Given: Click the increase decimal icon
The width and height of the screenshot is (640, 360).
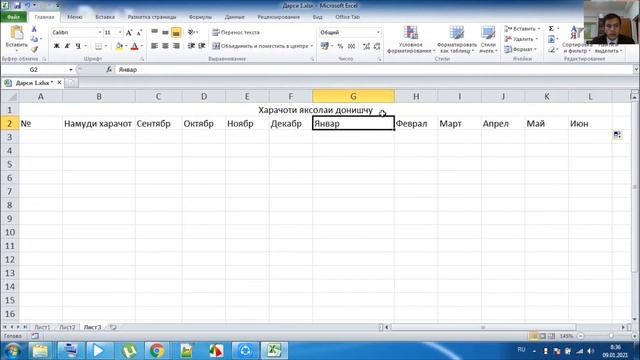Looking at the screenshot, I should pyautogui.click(x=366, y=46).
